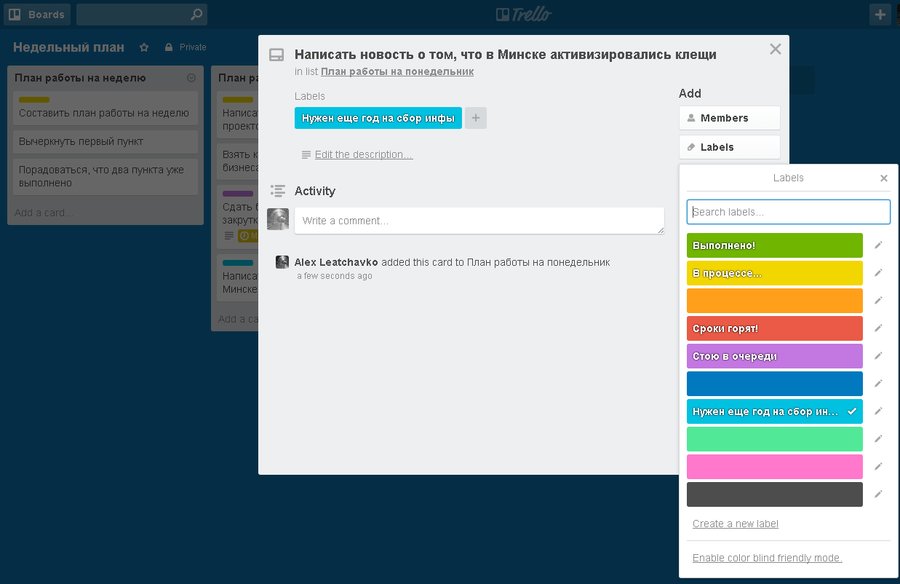Click the small avatar in the activity entry
900x584 pixels.
pos(282,262)
